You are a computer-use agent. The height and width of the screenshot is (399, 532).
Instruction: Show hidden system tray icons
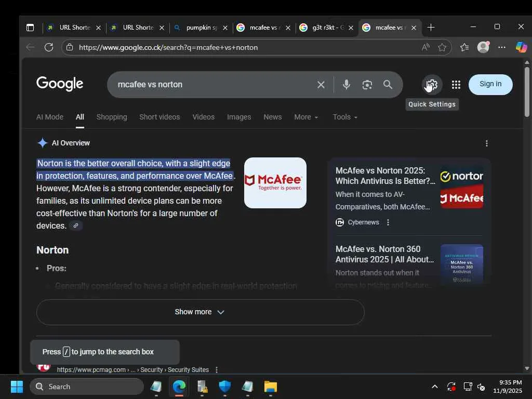tap(435, 387)
